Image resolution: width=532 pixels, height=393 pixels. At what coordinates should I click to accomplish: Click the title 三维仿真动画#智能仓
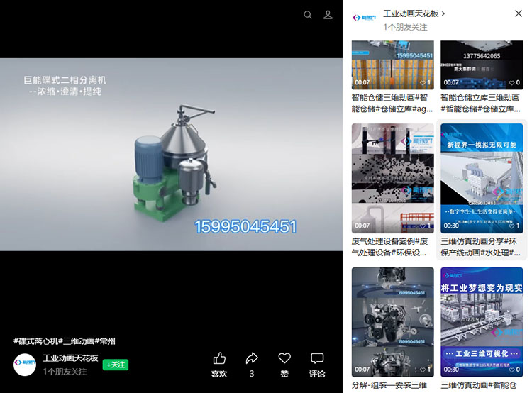click(479, 385)
